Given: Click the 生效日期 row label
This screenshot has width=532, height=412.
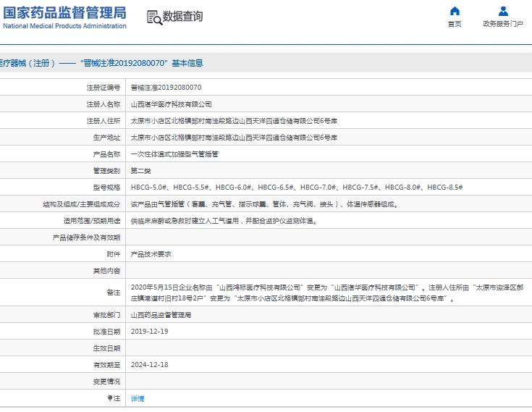Looking at the screenshot, I should [106, 348].
